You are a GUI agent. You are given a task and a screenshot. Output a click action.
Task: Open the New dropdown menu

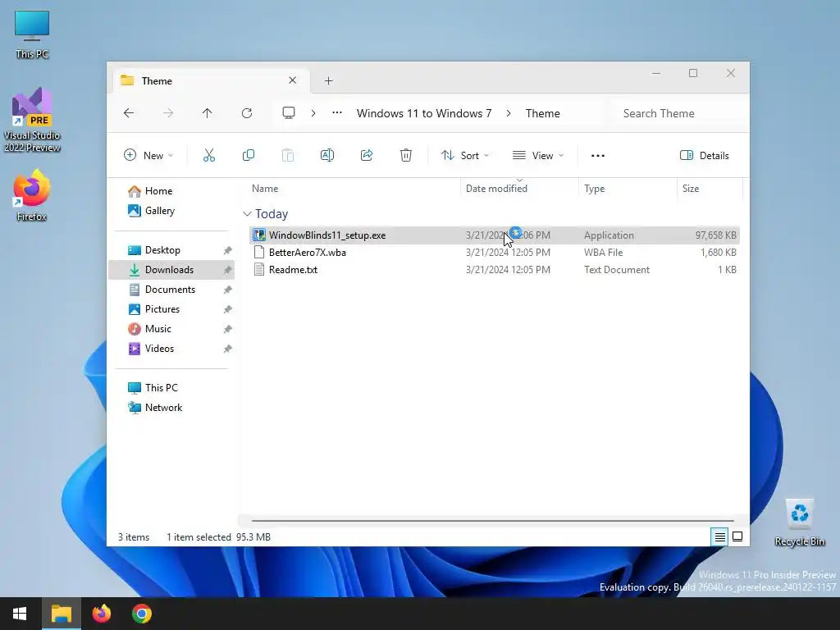(148, 155)
